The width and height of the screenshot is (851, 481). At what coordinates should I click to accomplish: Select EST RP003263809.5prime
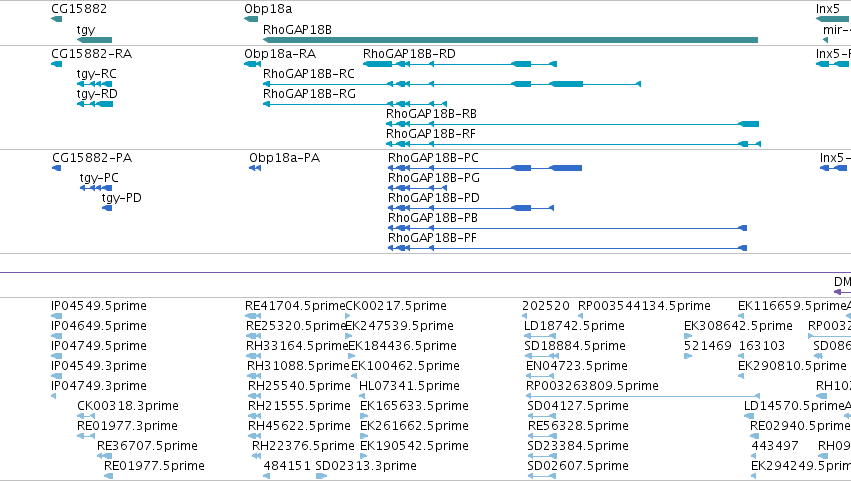point(592,387)
